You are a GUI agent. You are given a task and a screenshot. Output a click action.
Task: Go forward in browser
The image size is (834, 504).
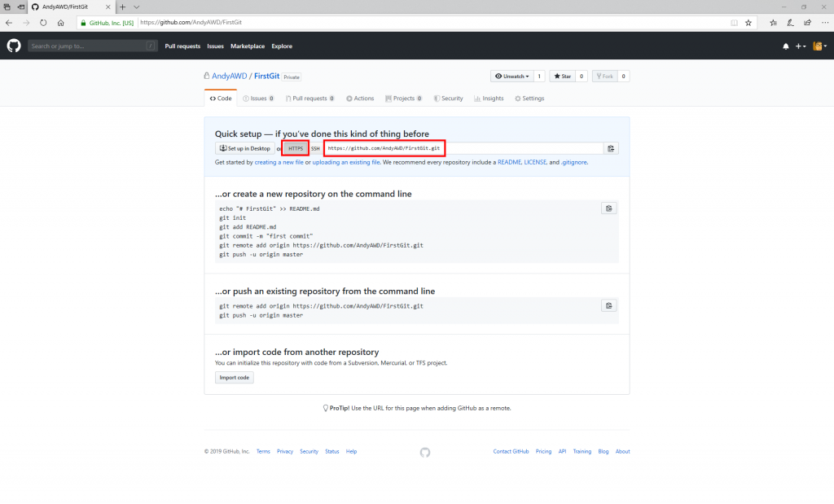(26, 23)
